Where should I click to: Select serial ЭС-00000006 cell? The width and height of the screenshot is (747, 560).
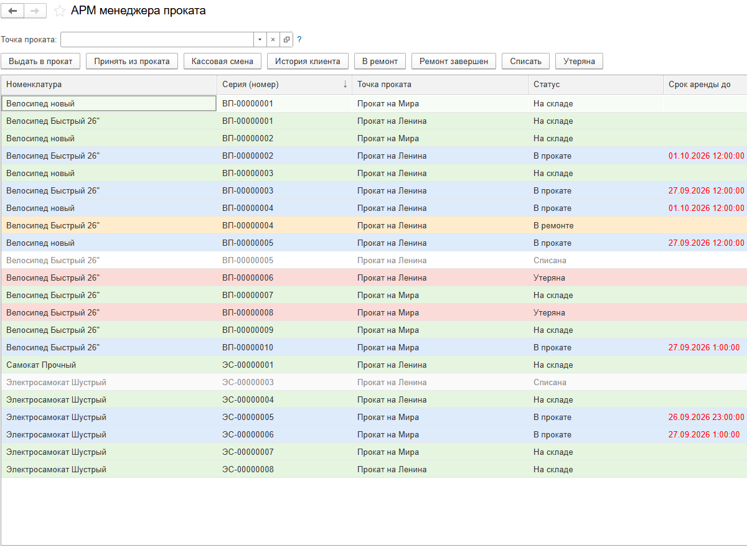click(x=284, y=434)
